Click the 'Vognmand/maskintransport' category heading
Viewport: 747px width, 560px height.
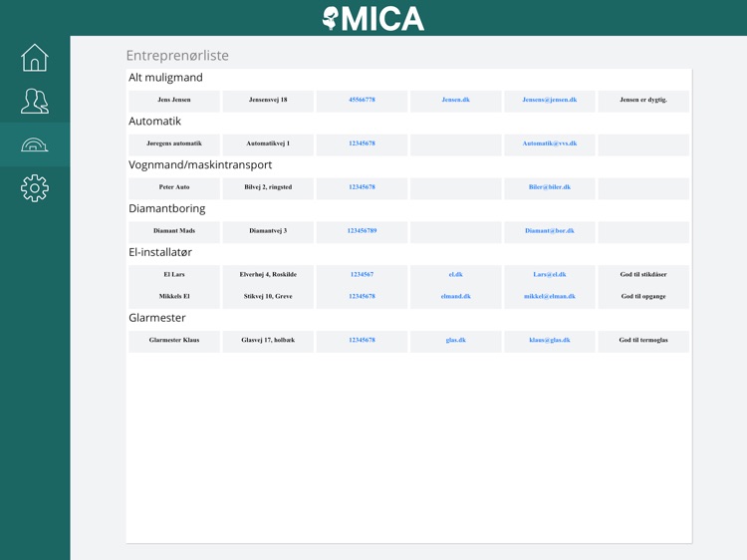click(200, 164)
